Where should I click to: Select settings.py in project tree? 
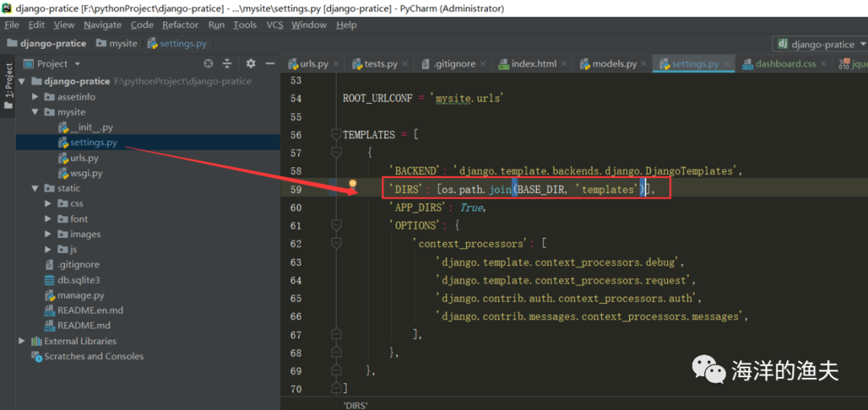pyautogui.click(x=88, y=142)
